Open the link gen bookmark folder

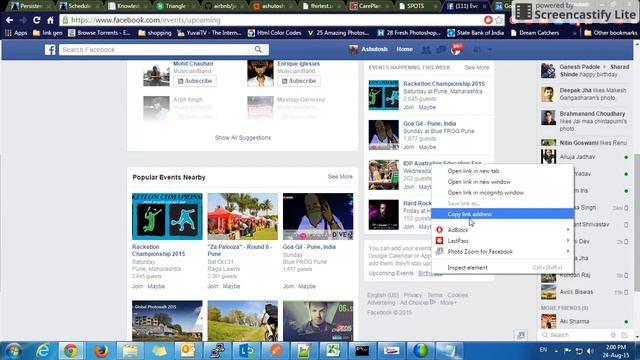coord(47,33)
